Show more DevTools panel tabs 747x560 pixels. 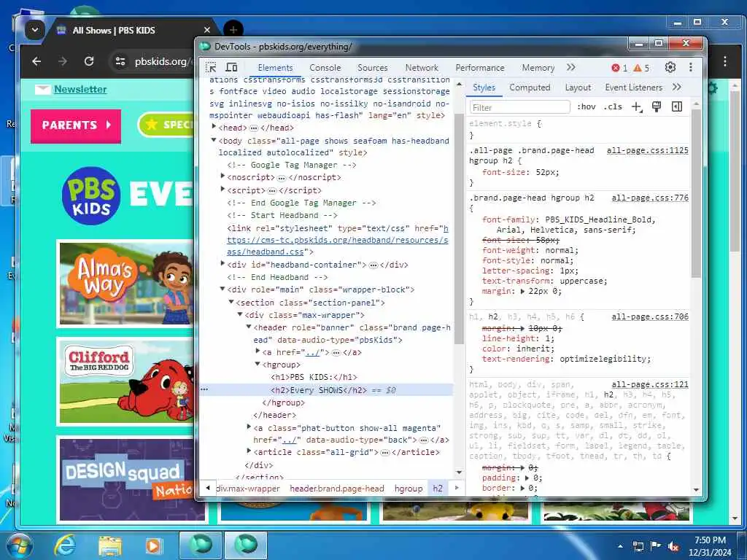point(570,67)
